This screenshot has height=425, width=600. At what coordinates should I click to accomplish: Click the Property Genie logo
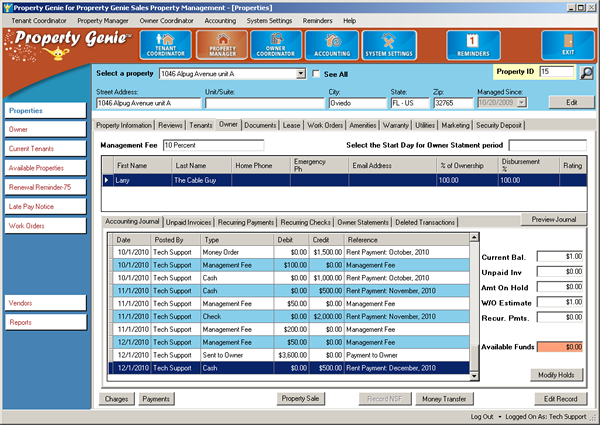(x=69, y=45)
